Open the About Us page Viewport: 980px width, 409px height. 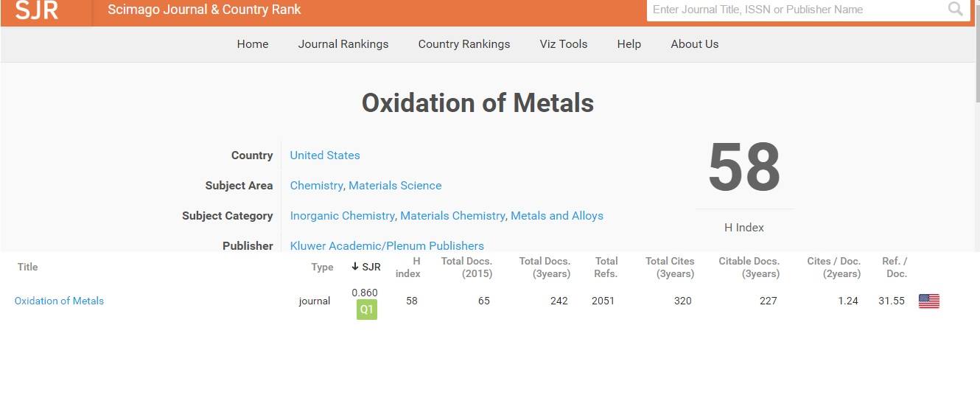[x=695, y=44]
